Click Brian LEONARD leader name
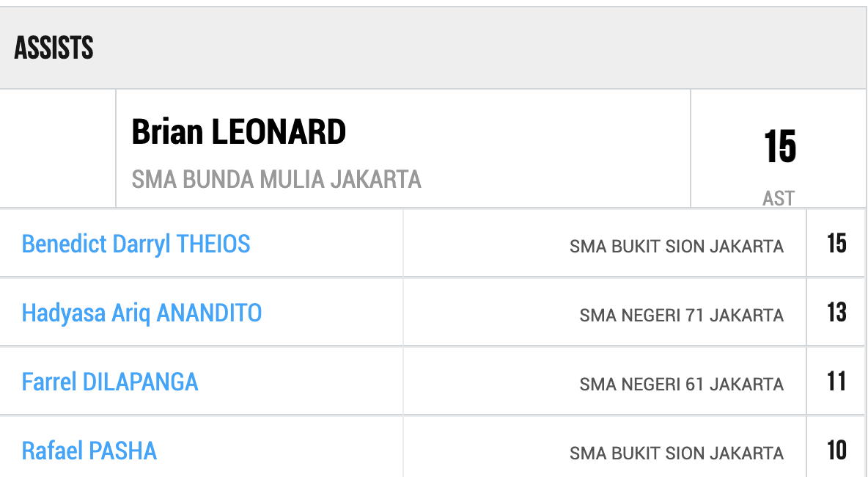Viewport: 868px width, 477px height. coord(238,132)
